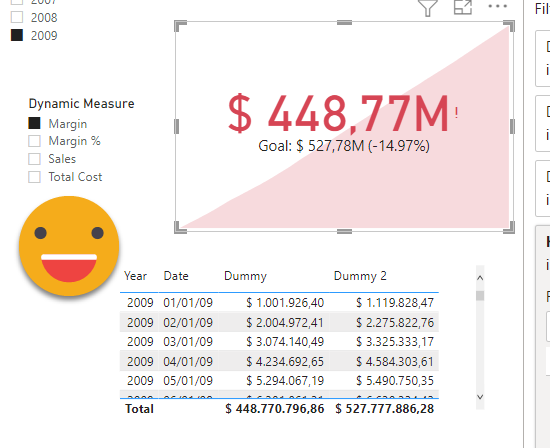The image size is (550, 448).
Task: Select the 01/01/09 date cell
Action: [x=188, y=302]
